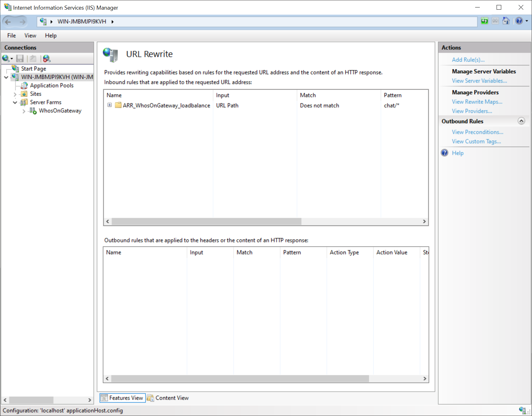The image size is (532, 416).
Task: Open View Custom Tags...
Action: tap(476, 141)
